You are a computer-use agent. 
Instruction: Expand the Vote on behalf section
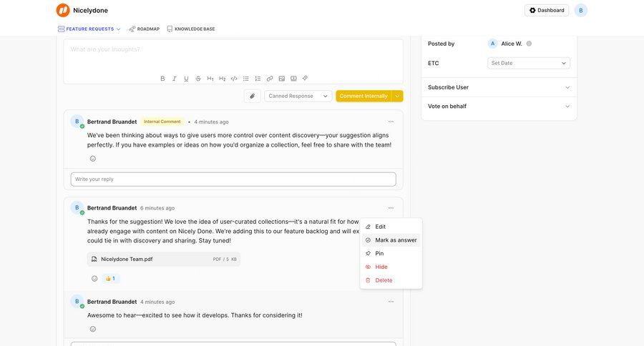499,107
